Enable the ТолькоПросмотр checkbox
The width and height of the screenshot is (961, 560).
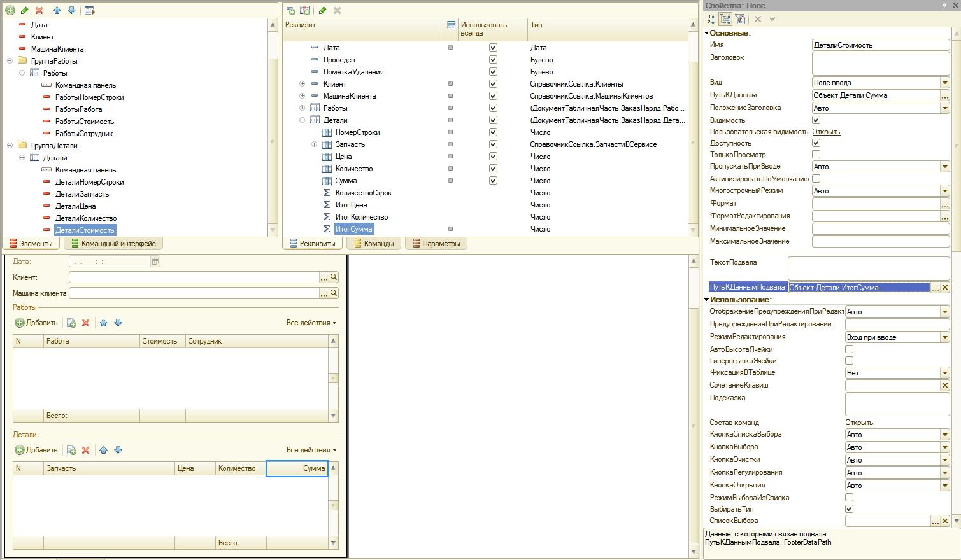(816, 154)
